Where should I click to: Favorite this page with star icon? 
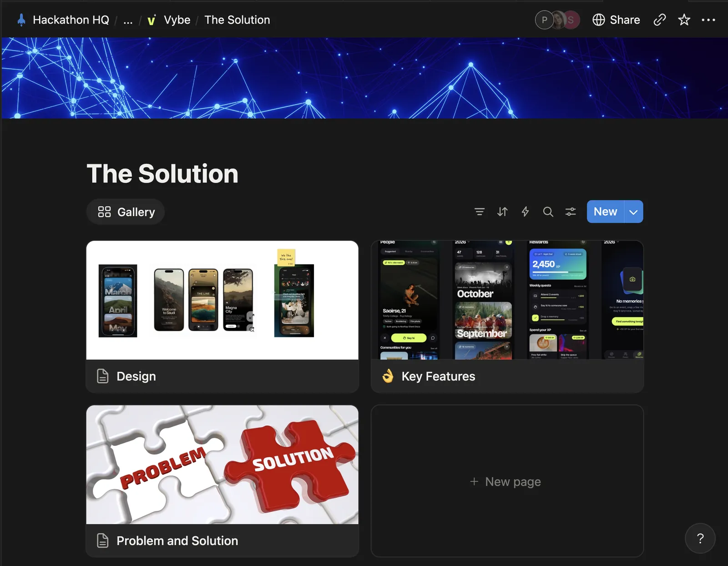[x=684, y=20]
